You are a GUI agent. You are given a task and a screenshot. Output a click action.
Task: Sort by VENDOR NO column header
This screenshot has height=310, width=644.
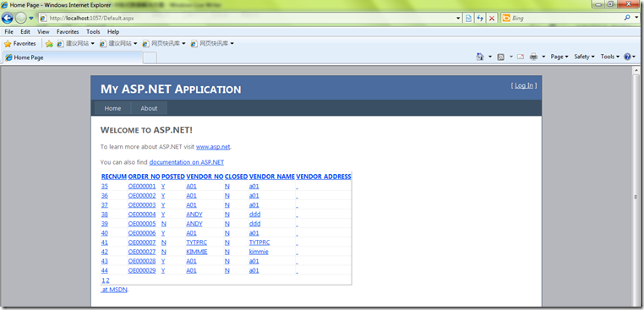205,177
